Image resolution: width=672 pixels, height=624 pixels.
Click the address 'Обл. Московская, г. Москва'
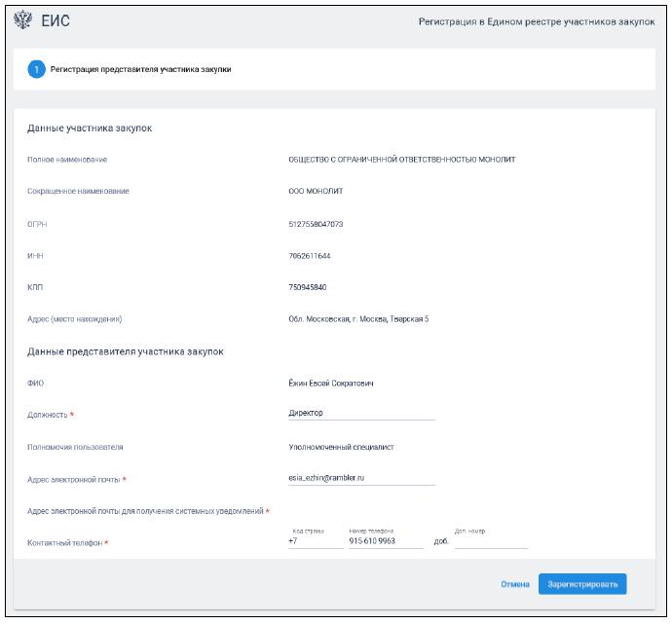point(358,319)
